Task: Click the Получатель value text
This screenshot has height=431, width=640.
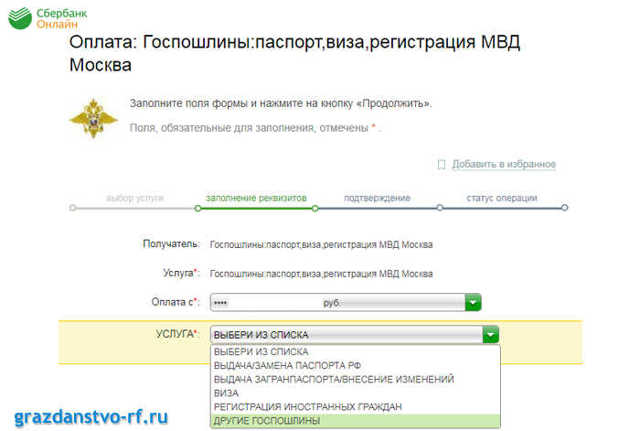Action: 321,244
